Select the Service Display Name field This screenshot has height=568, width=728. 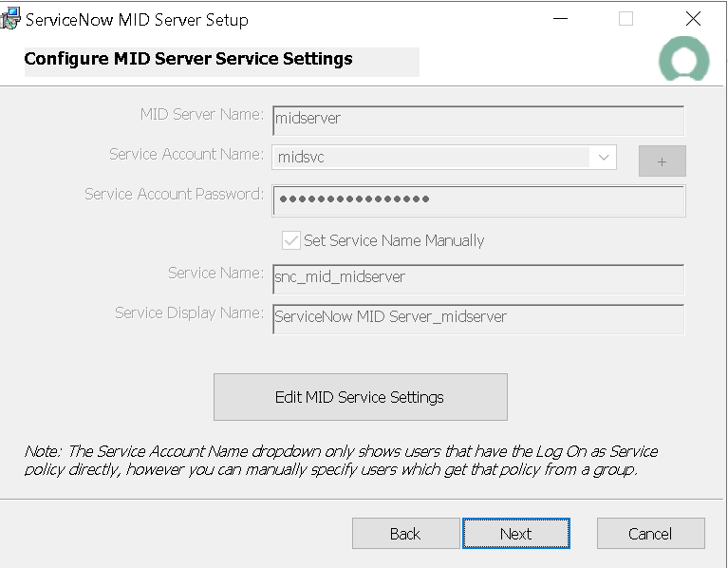(477, 318)
